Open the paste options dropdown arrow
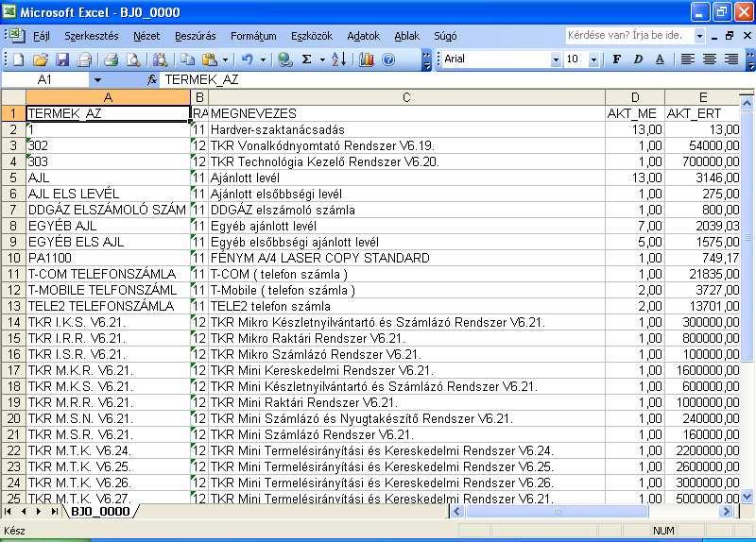Screen dimensions: 756x542 pyautogui.click(x=225, y=59)
